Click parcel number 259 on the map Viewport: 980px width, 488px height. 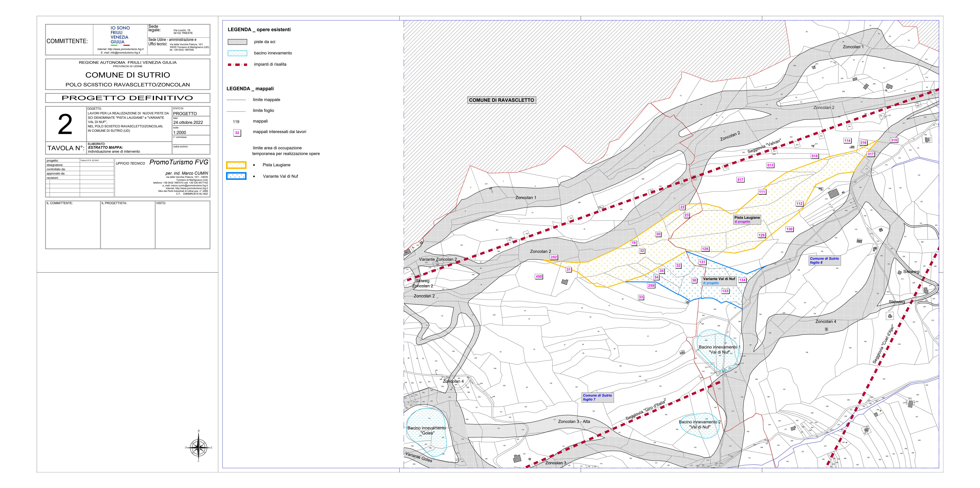click(651, 286)
